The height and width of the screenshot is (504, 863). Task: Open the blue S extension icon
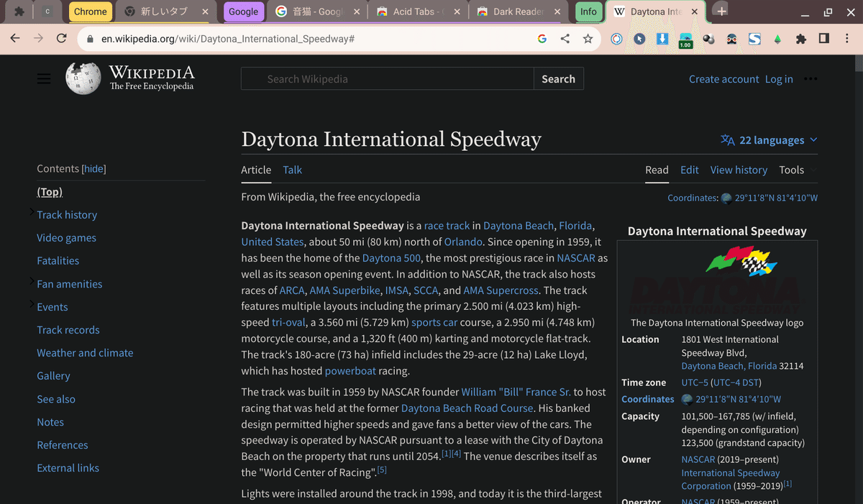click(x=754, y=39)
